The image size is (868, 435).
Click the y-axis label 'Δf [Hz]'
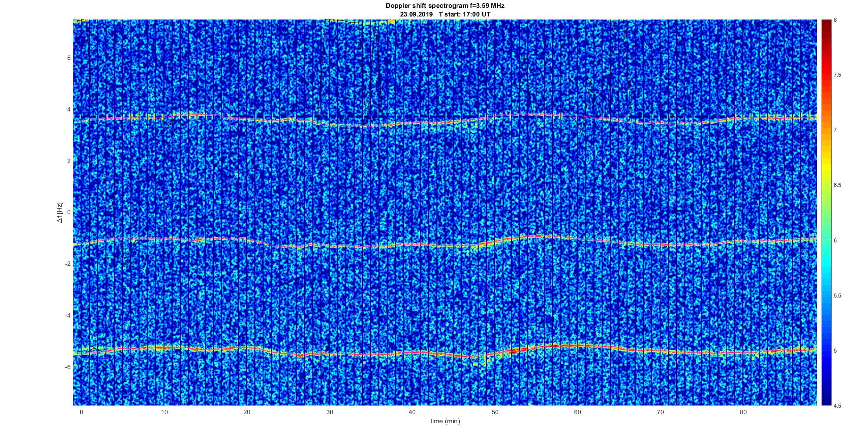coord(59,213)
